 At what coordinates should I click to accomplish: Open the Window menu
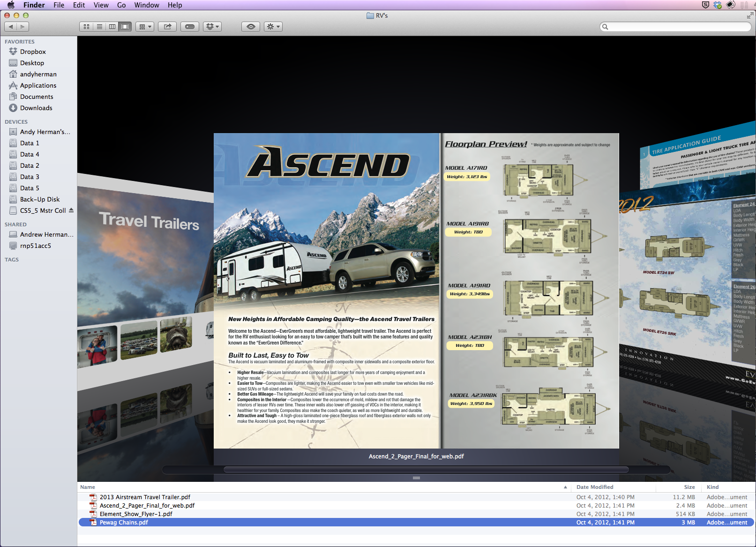[x=147, y=5]
